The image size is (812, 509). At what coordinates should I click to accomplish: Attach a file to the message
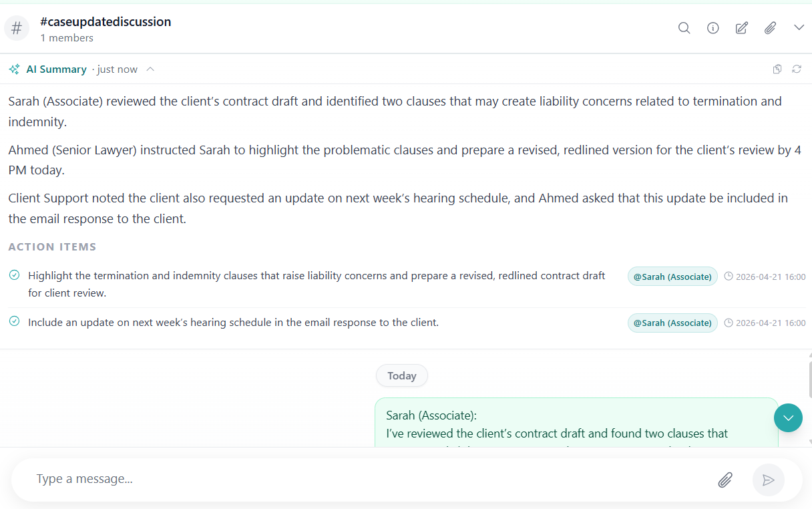click(x=725, y=480)
